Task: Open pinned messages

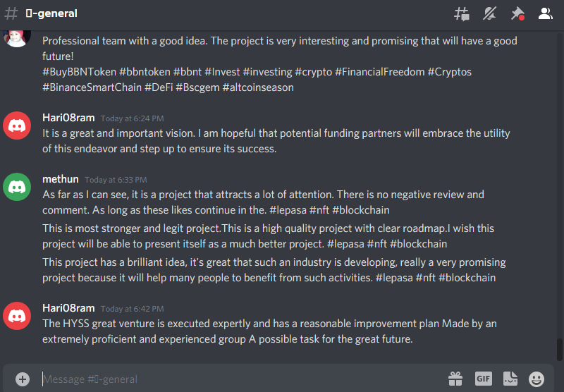Action: [x=517, y=13]
